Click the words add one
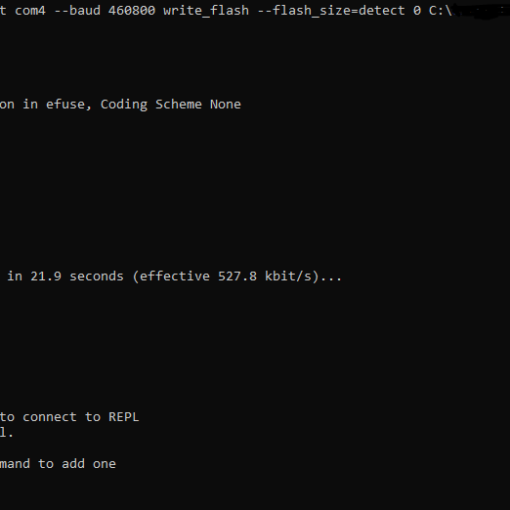 pos(89,464)
